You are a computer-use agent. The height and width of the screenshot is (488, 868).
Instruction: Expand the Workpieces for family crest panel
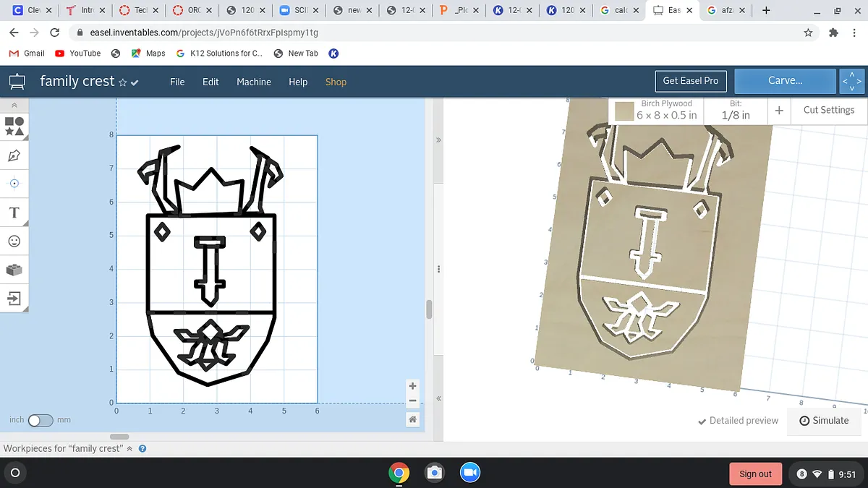tap(129, 448)
